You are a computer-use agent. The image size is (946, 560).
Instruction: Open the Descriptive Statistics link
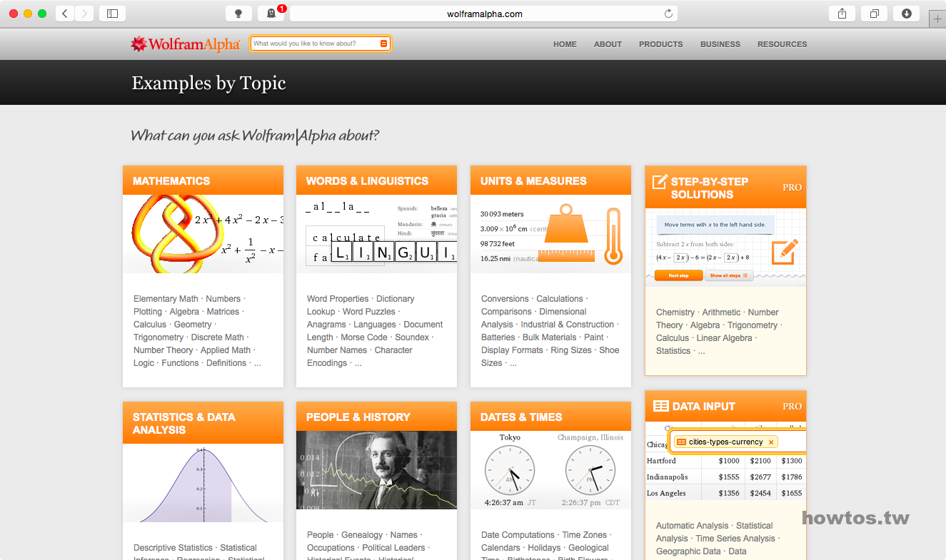(x=173, y=548)
